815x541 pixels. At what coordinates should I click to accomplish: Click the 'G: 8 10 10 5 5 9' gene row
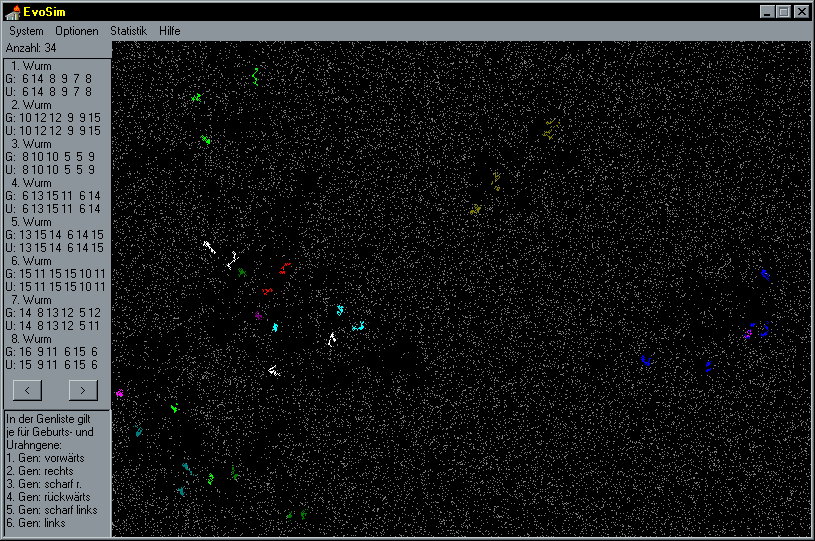tap(50, 157)
